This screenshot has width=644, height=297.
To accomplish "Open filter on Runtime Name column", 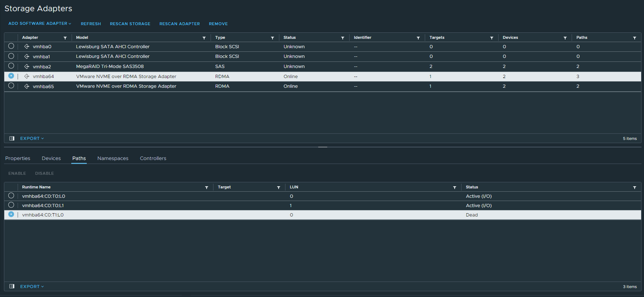I will (x=207, y=187).
